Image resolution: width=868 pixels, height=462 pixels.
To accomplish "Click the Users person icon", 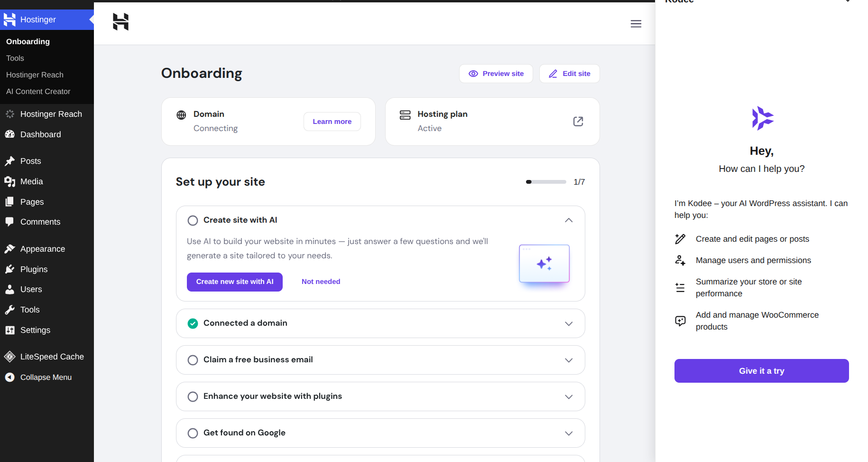I will (9, 289).
